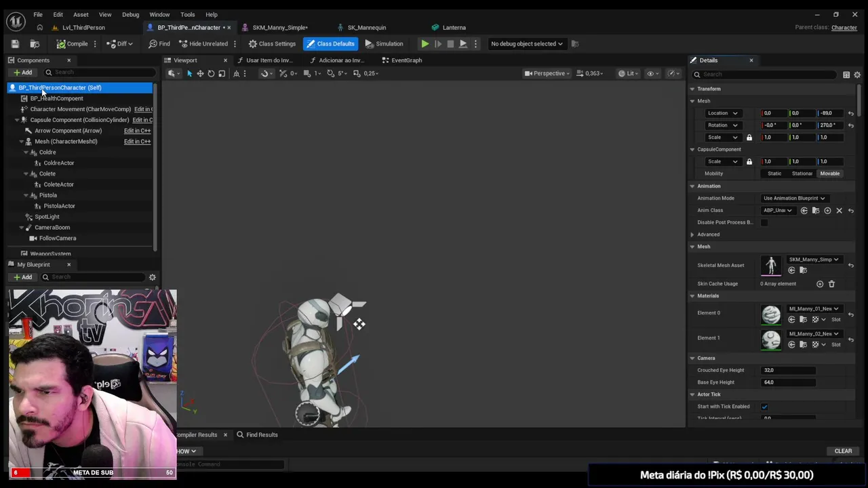This screenshot has height=488, width=868.
Task: Click the Play simulation green arrow
Action: [x=425, y=44]
